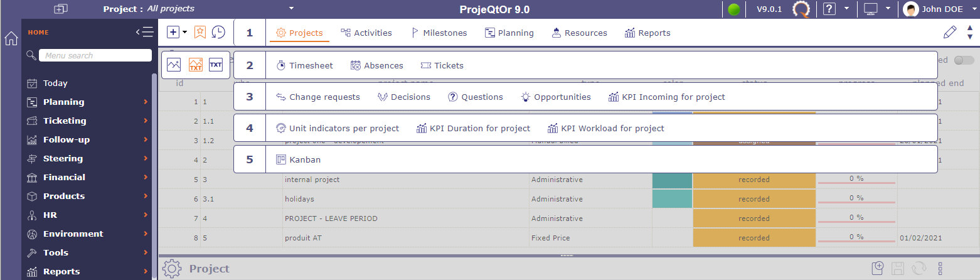Collapse the left menu with hide arrow
Screen dimensions: 980x280
pyautogui.click(x=144, y=32)
